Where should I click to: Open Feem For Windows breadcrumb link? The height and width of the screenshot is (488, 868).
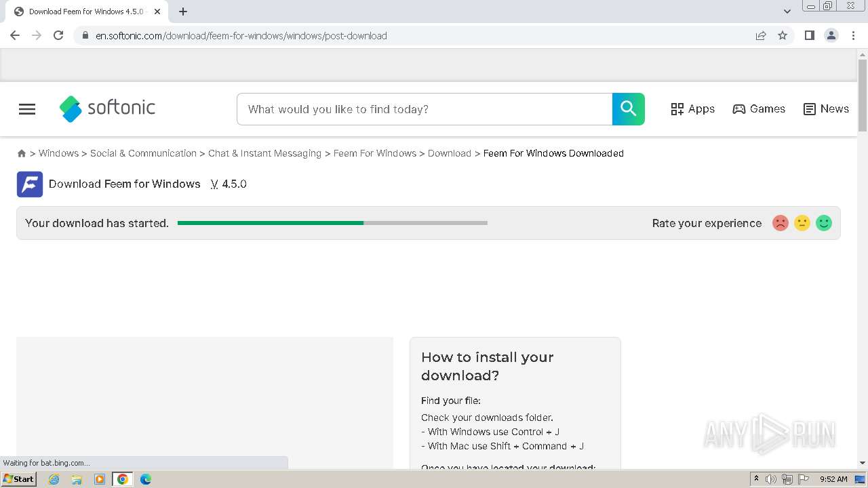coord(375,153)
